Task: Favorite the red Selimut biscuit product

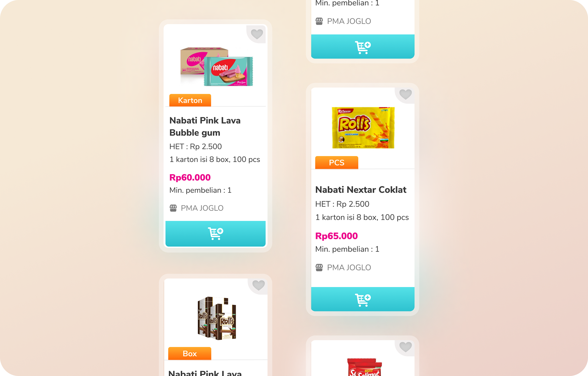Action: tap(405, 347)
